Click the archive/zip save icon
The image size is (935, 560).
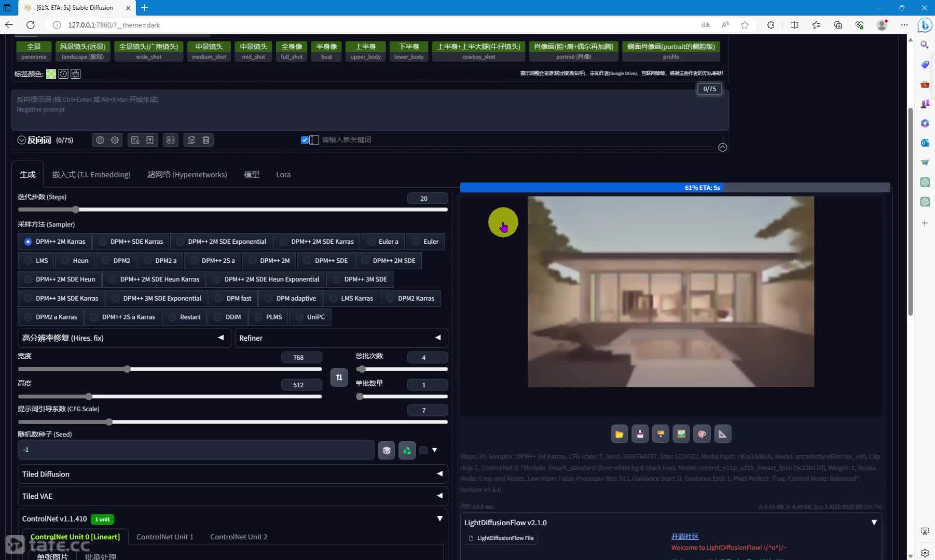(x=661, y=434)
